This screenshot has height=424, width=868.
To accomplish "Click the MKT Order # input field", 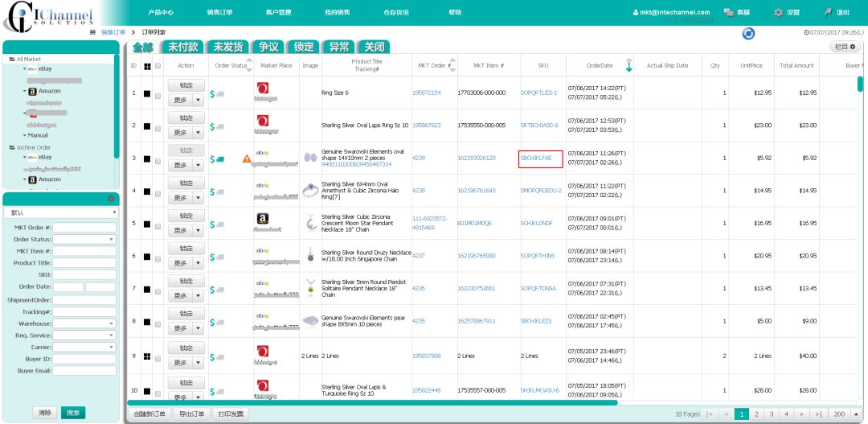I will tap(84, 227).
